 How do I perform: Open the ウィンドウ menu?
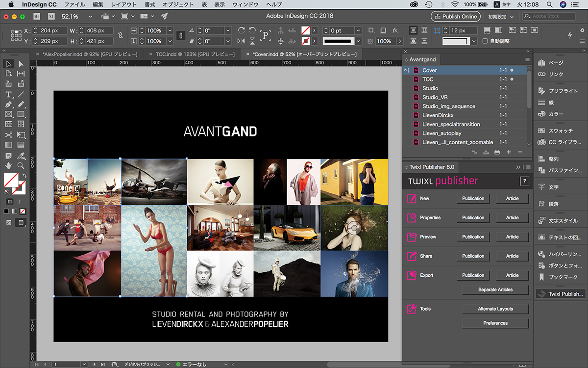point(245,4)
